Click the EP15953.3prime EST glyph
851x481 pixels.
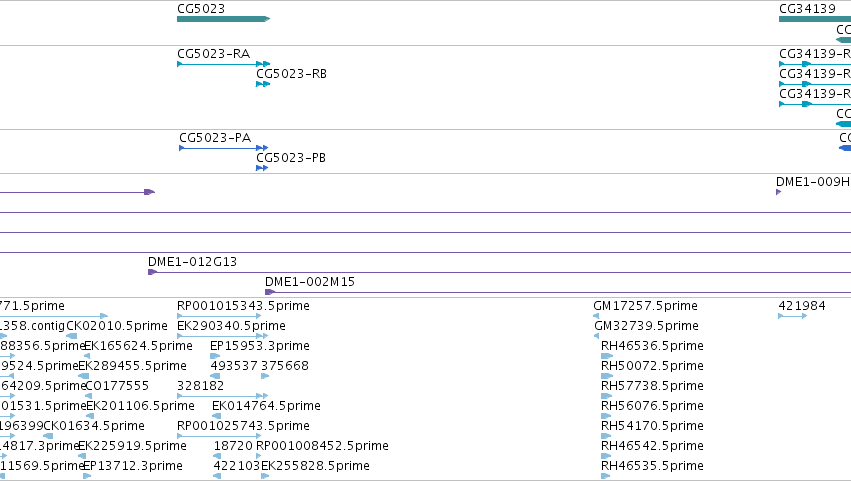tap(215, 356)
